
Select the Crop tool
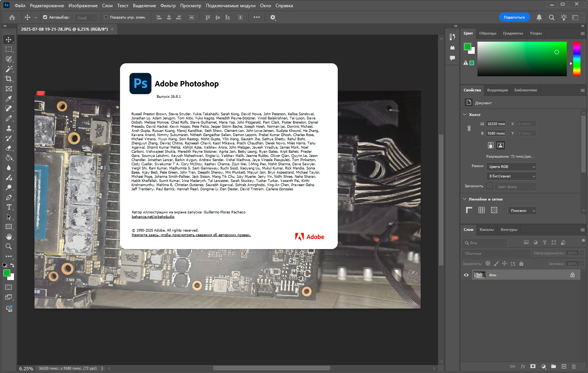[9, 79]
